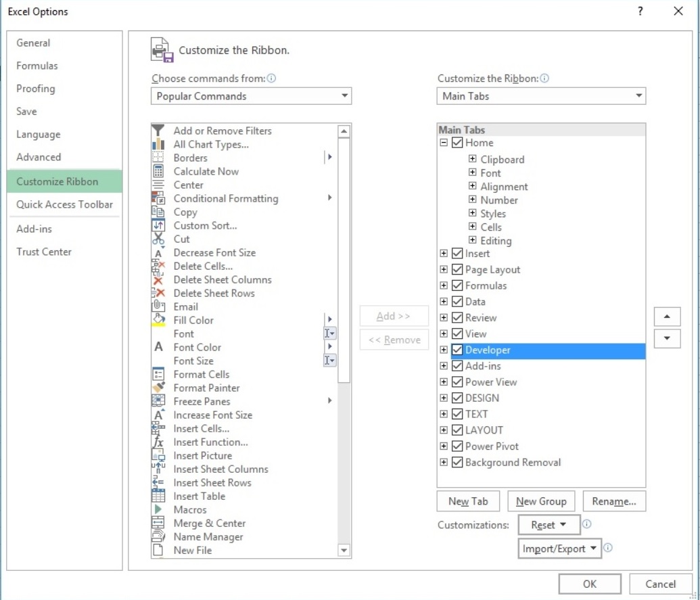Viewport: 700px width, 600px height.
Task: Toggle the Data tab checkbox
Action: tap(457, 301)
